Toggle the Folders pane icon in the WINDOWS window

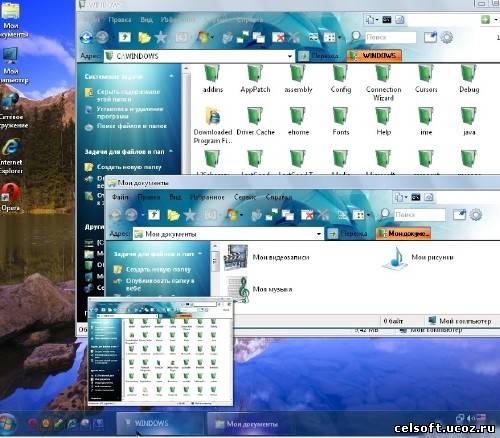pyautogui.click(x=144, y=37)
